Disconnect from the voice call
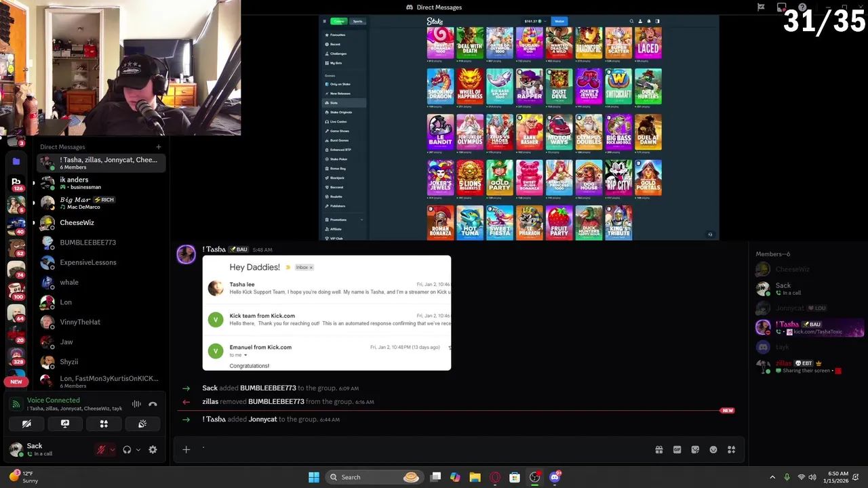The height and width of the screenshot is (488, 868). click(153, 404)
